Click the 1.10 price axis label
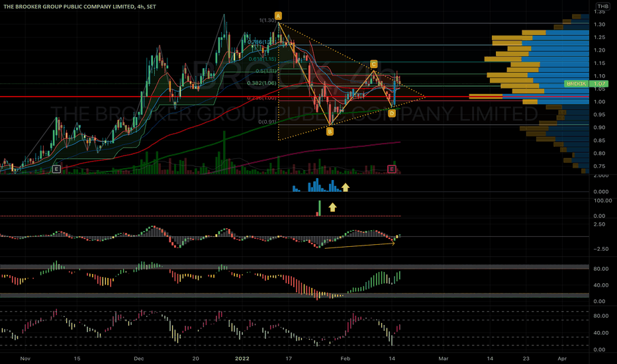The image size is (617, 364). [599, 76]
